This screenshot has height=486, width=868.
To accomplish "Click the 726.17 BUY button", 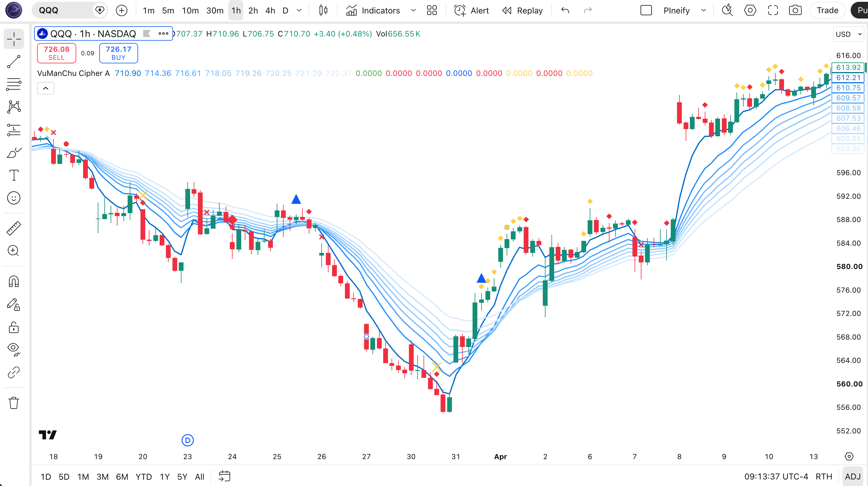I will click(119, 53).
